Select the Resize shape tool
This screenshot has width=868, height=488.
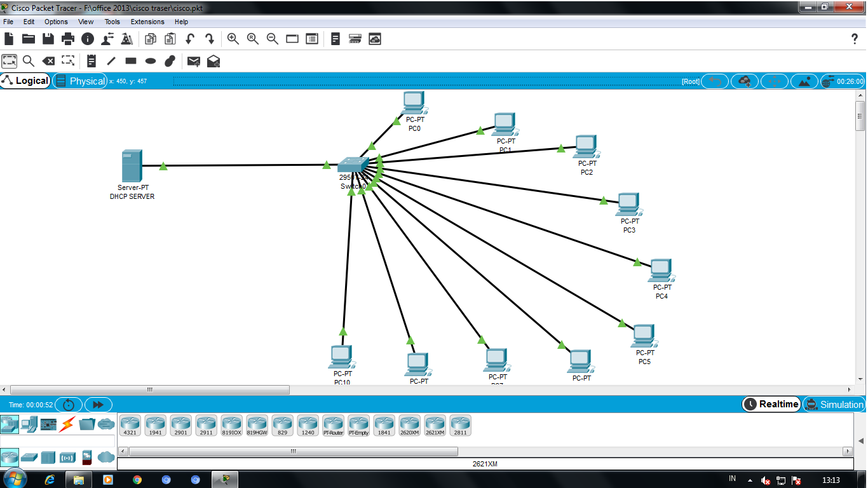point(68,61)
